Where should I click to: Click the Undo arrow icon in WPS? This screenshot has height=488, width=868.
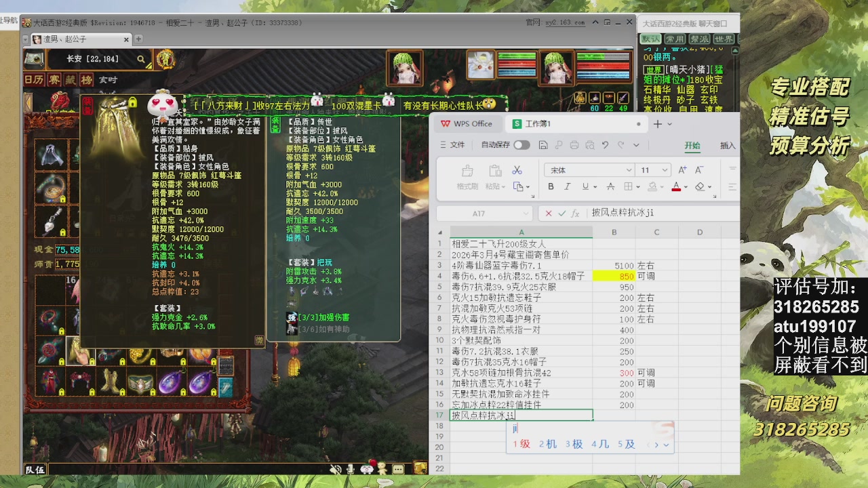coord(605,145)
